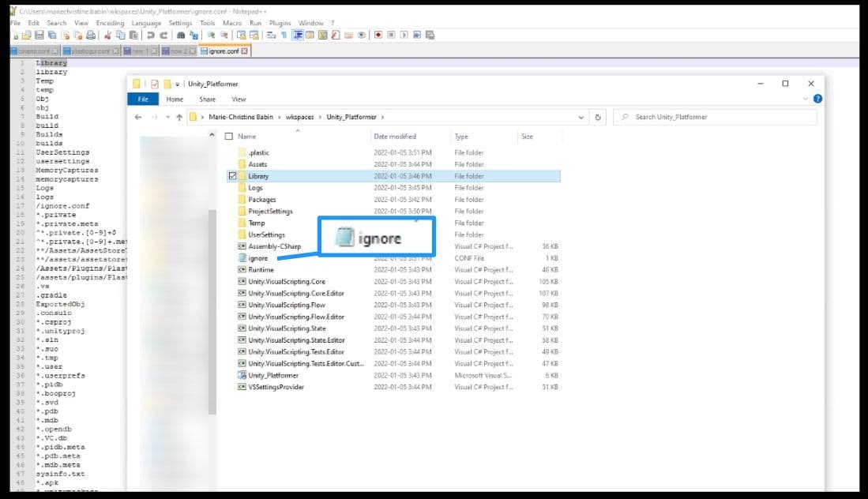This screenshot has height=499, width=868.
Task: Start macro recording from the toolbar
Action: [378, 34]
